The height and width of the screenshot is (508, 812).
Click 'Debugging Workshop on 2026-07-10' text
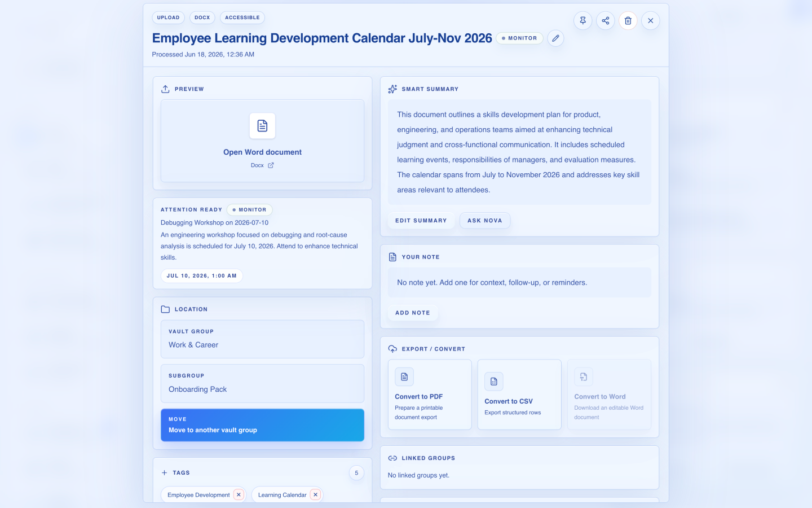pos(214,223)
